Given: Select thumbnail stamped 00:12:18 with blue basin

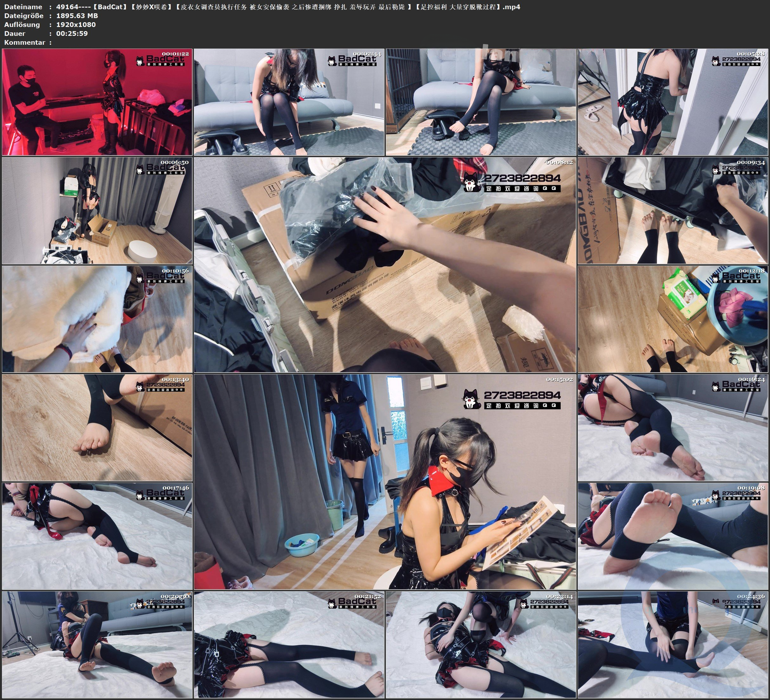Looking at the screenshot, I should click(x=672, y=319).
